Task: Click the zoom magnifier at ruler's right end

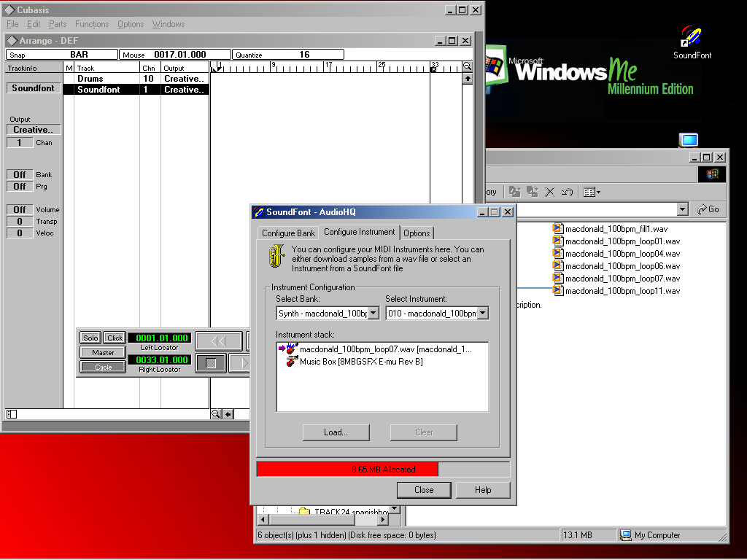Action: tap(468, 66)
